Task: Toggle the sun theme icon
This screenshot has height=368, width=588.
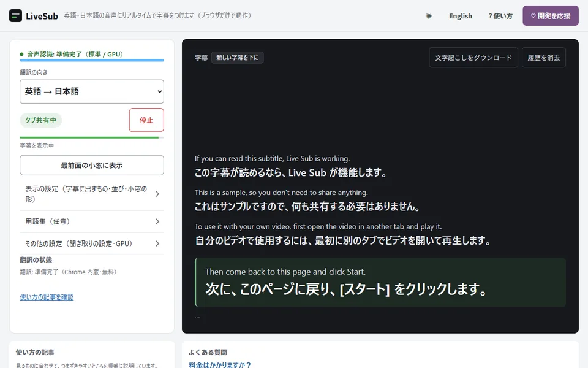Action: coord(429,16)
